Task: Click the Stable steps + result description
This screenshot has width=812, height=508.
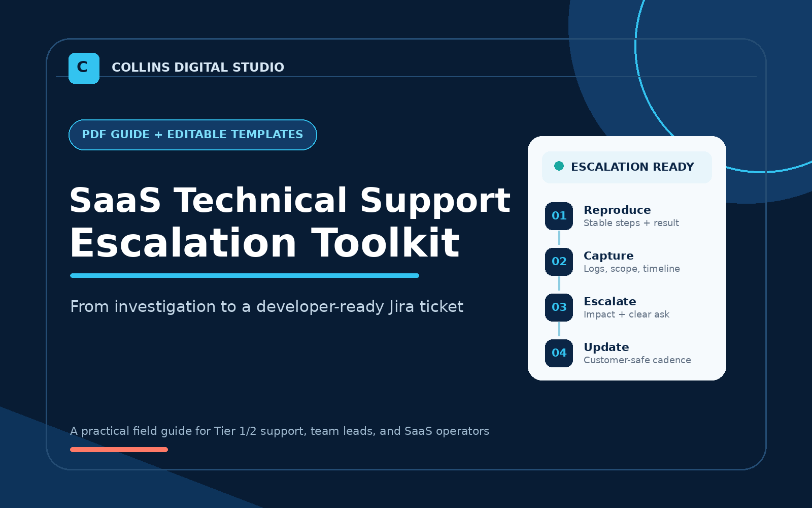Action: point(631,223)
